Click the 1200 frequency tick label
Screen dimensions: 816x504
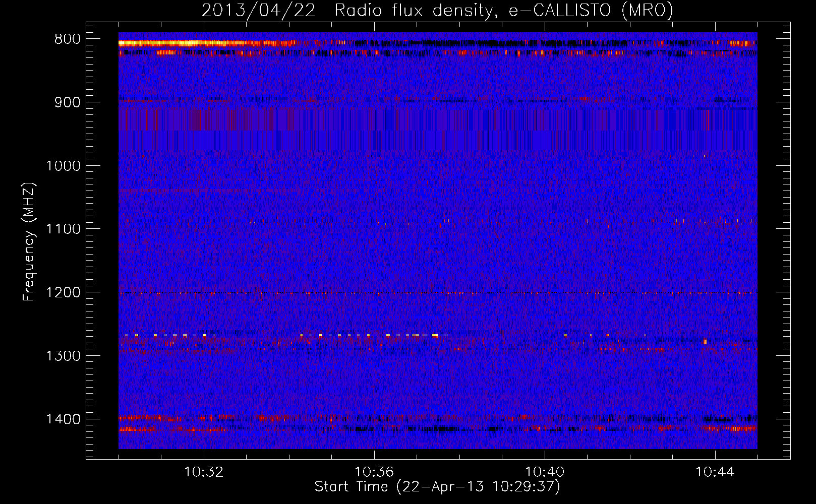click(63, 293)
